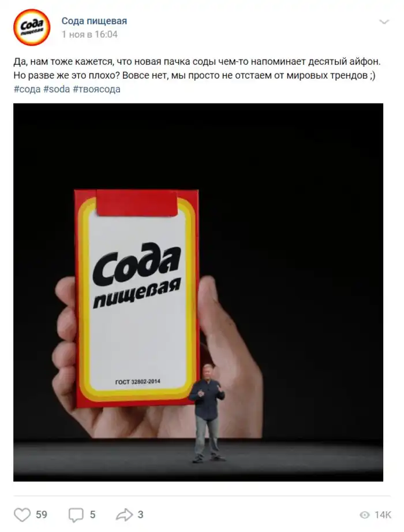Click the Сода пищевая text on pack
Screen dimensions: 404x532
tap(137, 275)
